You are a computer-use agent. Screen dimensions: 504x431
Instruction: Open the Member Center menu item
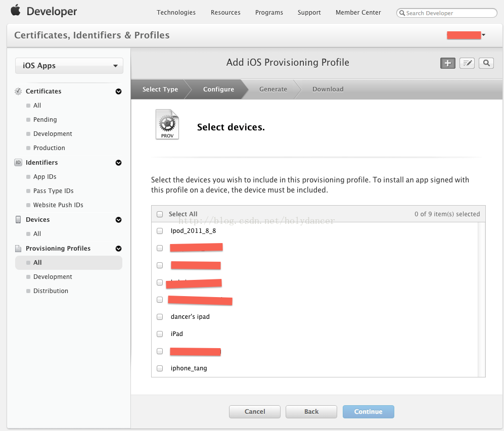358,13
